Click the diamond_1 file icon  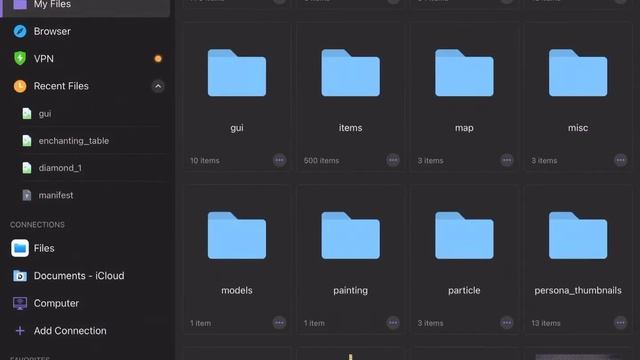point(27,168)
